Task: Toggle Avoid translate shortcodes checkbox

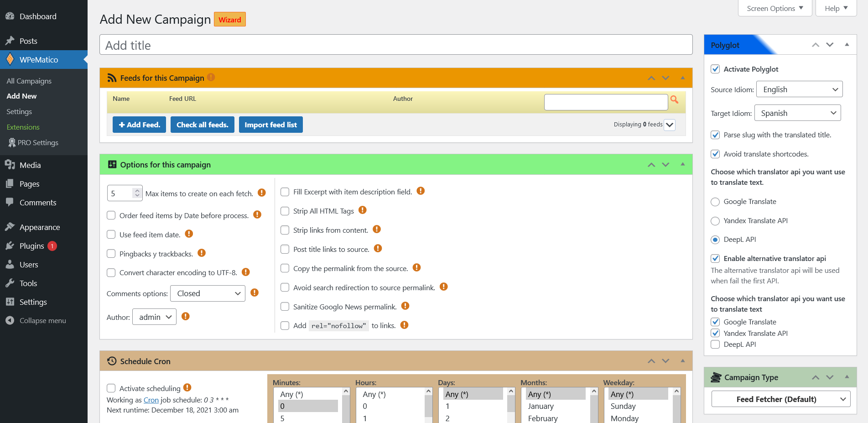Action: click(715, 154)
